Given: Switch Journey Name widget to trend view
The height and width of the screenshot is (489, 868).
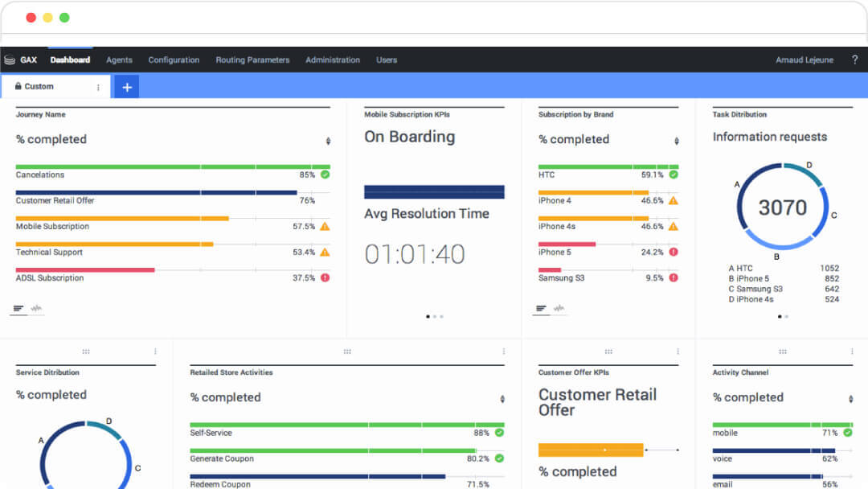Looking at the screenshot, I should click(x=36, y=309).
